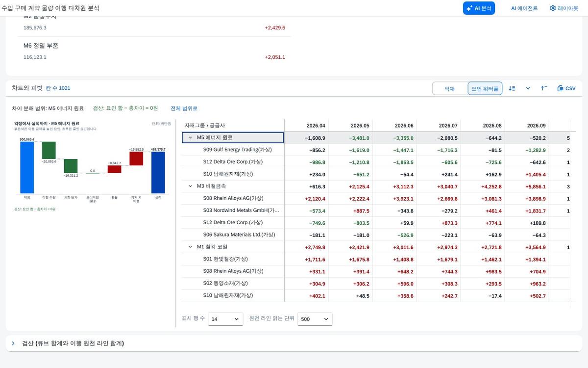
Task: Select the 요인 워터폴 toggle
Action: [485, 89]
